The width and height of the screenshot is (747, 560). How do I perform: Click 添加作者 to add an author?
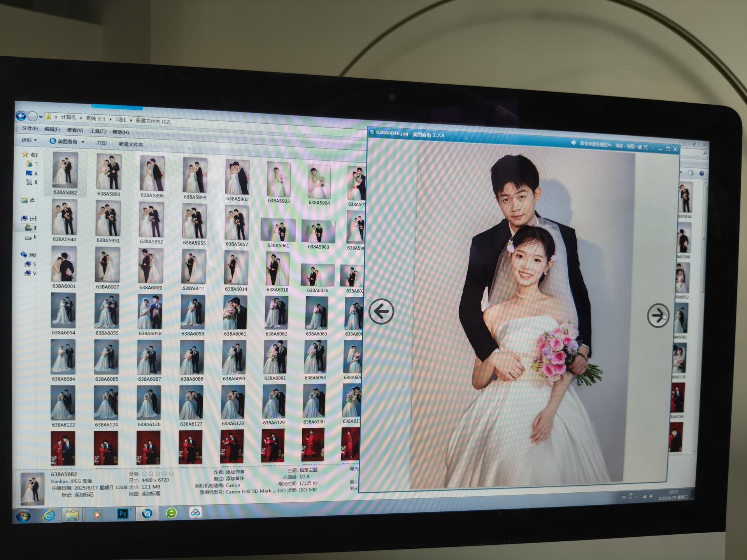pyautogui.click(x=235, y=472)
